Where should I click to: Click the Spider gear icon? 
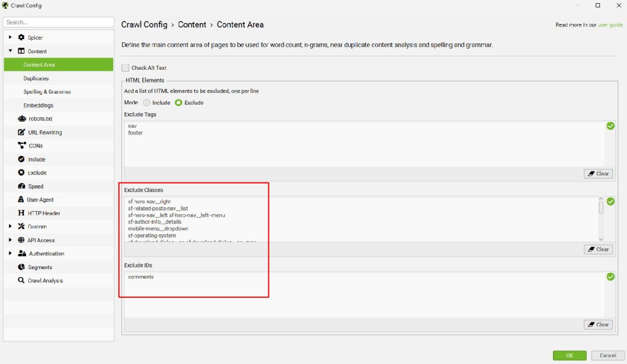(21, 37)
